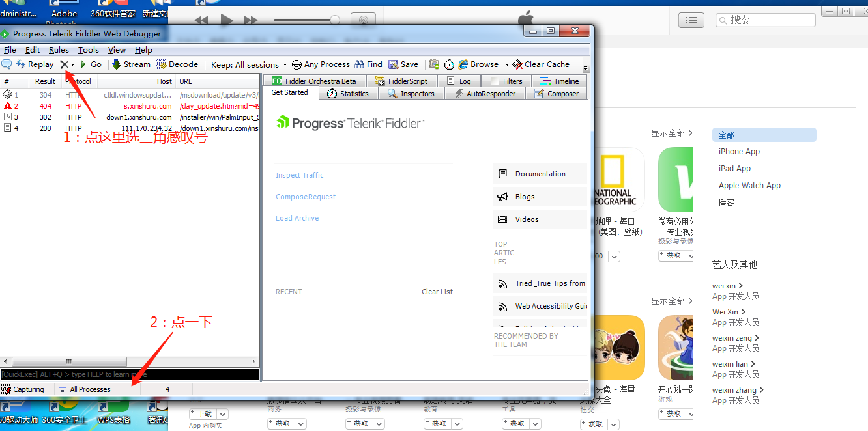Click the comment bubble icon in toolbar

click(x=7, y=64)
